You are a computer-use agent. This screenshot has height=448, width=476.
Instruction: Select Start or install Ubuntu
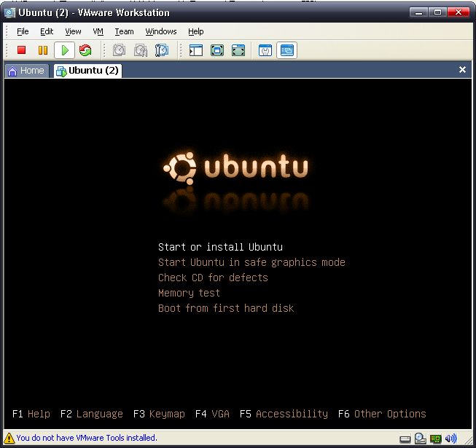(x=220, y=247)
